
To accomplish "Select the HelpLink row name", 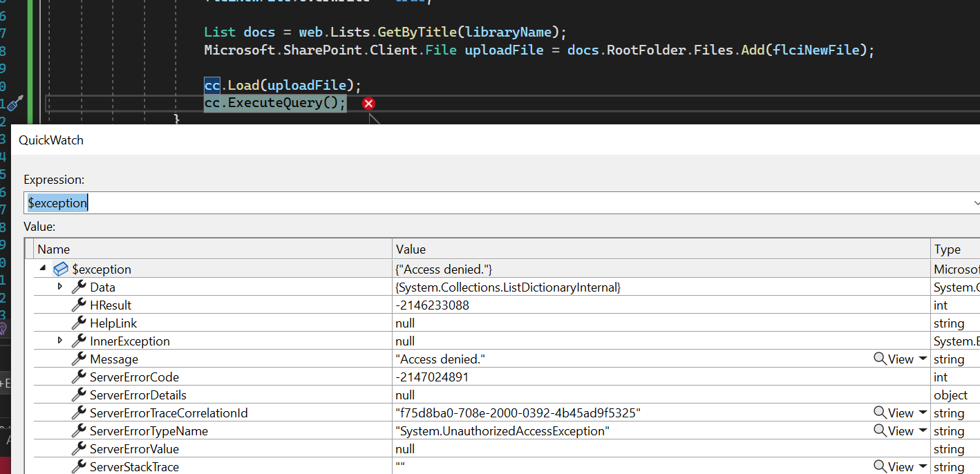I will pyautogui.click(x=113, y=323).
